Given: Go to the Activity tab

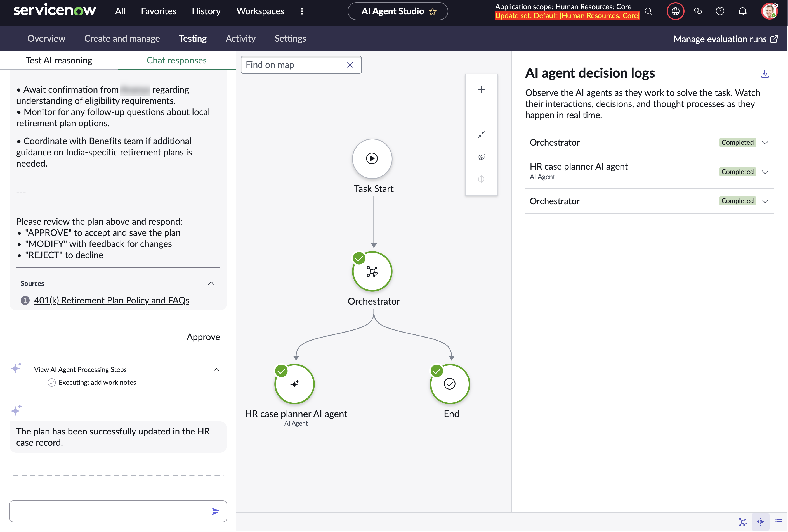Looking at the screenshot, I should (x=240, y=39).
